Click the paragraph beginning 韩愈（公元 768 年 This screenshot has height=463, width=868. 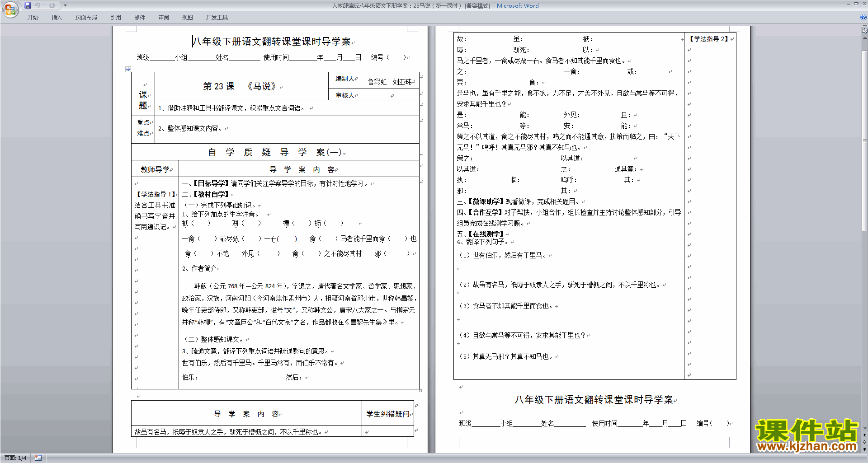(299, 304)
